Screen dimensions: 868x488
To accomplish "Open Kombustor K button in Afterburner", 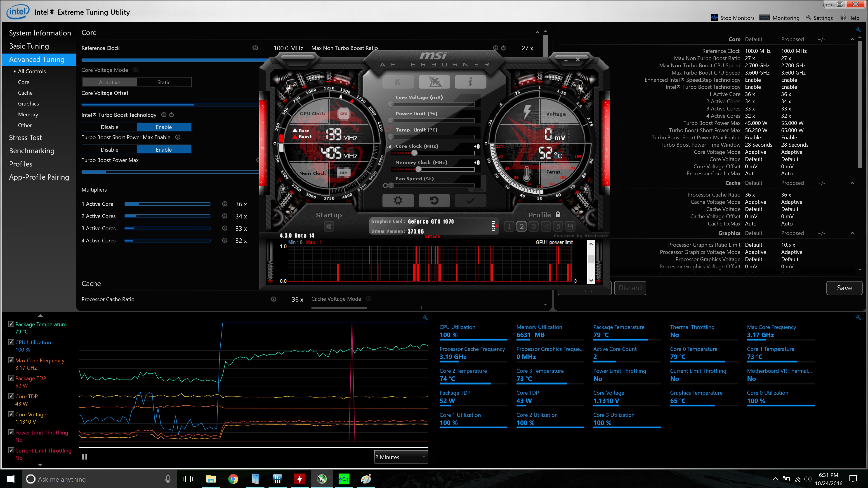I will (x=398, y=82).
